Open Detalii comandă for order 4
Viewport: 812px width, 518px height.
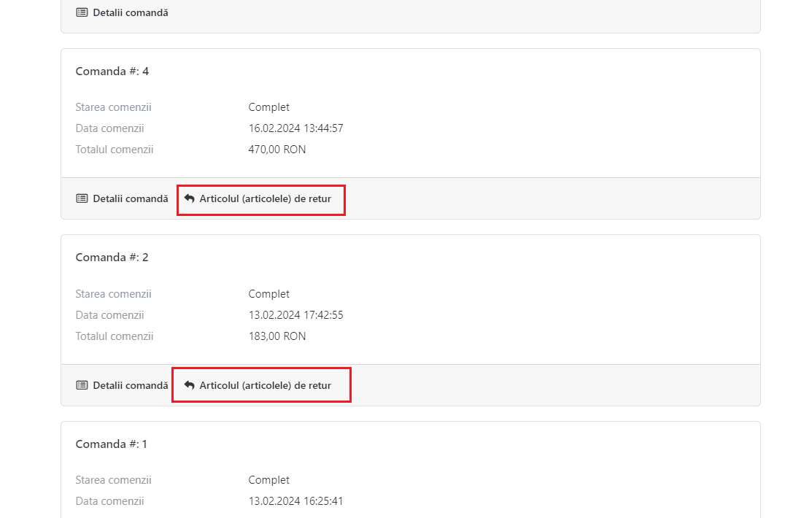click(123, 199)
